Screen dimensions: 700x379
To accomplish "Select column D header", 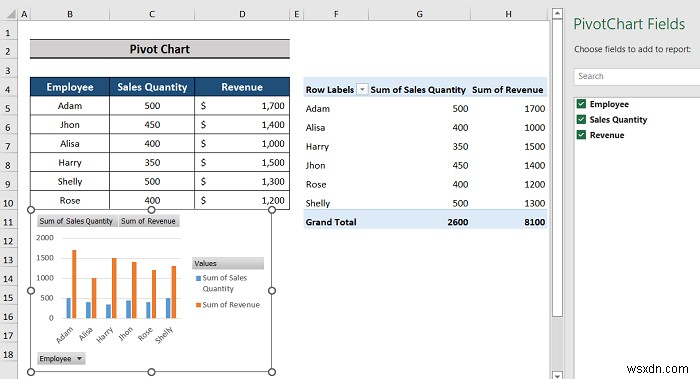I will (x=242, y=14).
